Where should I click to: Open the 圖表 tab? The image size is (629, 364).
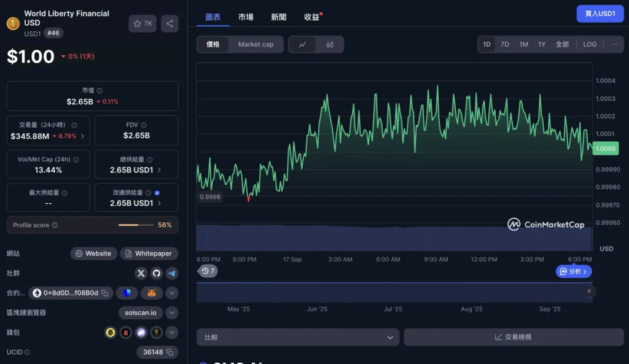click(x=213, y=17)
